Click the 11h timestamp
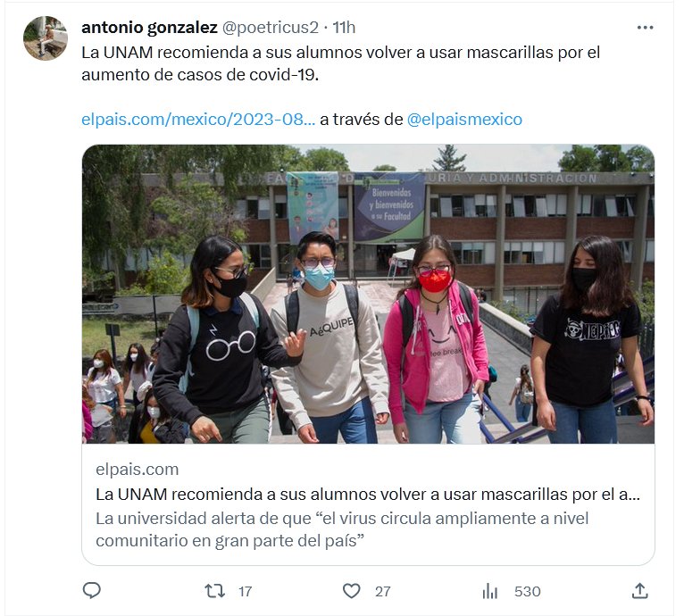Viewport: 684px width, 616px height. click(344, 28)
